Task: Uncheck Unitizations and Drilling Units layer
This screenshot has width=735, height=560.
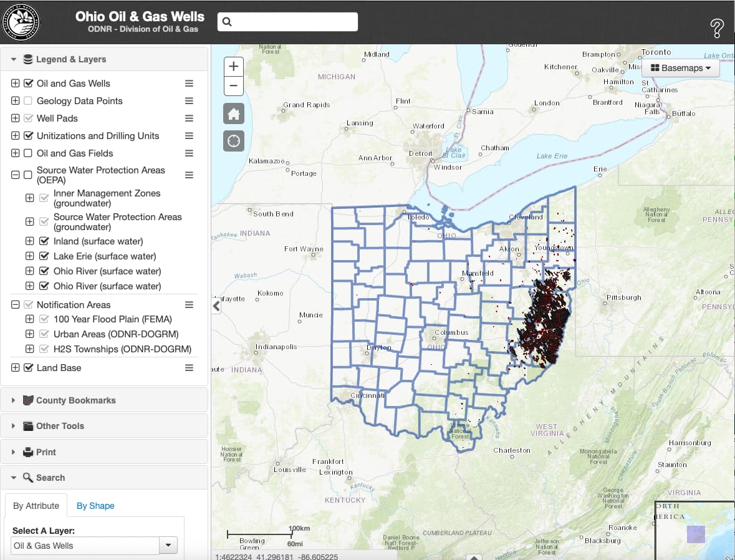Action: [x=28, y=135]
